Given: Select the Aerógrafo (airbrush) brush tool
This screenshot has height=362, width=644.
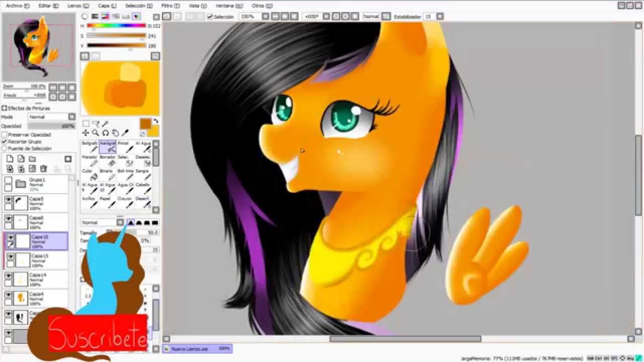Looking at the screenshot, I should point(108,146).
